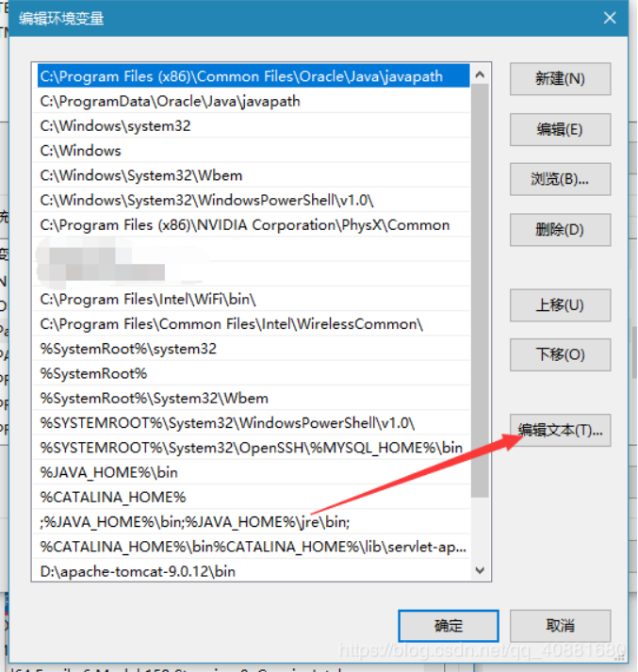
Task: Select the Intel\WirelessCommon\ entry
Action: (252, 324)
